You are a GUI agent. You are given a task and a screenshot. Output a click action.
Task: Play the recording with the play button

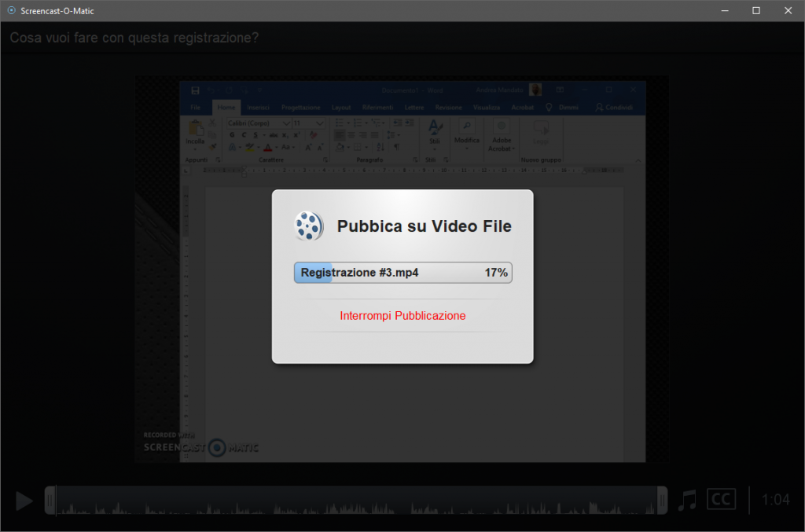[x=24, y=501]
